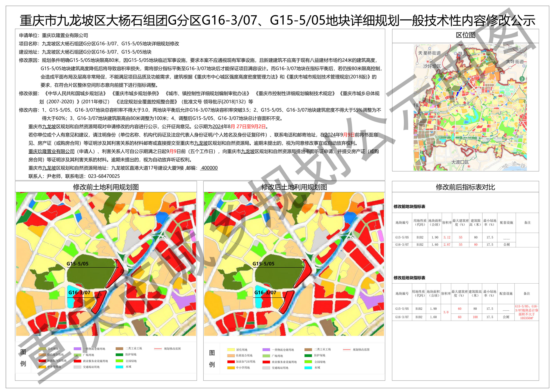Select the 申请单位 重庆玖隆置业有限公司 line
554x392 pixels.
click(54, 35)
